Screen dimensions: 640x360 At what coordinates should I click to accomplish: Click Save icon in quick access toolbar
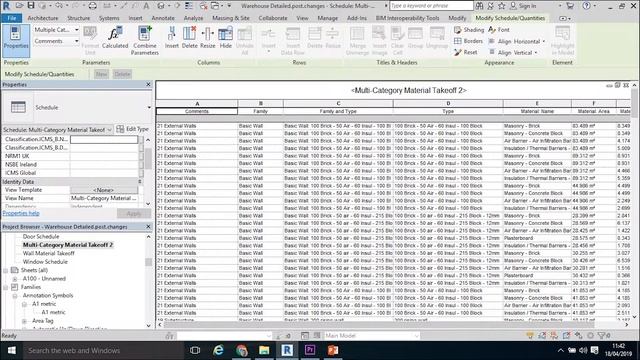click(31, 6)
